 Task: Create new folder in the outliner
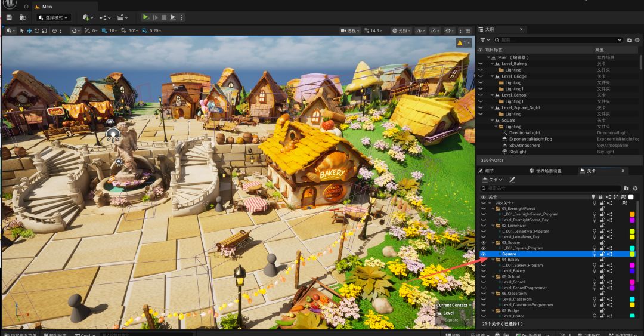[630, 40]
